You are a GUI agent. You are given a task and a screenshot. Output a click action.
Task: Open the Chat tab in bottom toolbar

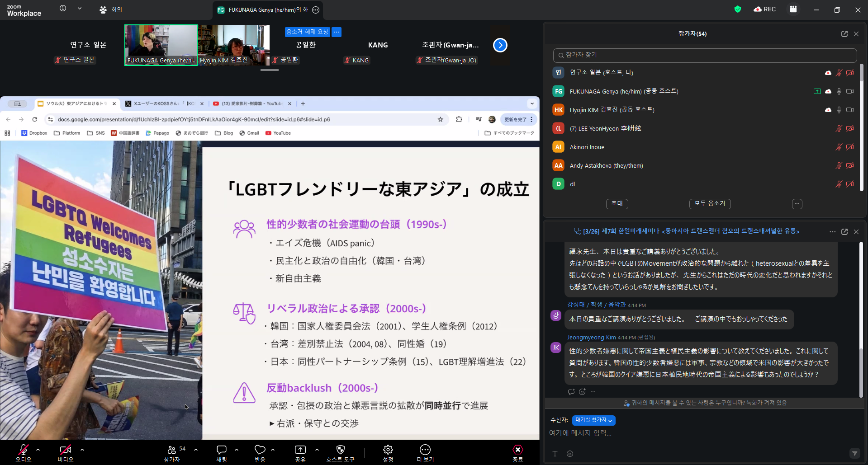point(221,450)
